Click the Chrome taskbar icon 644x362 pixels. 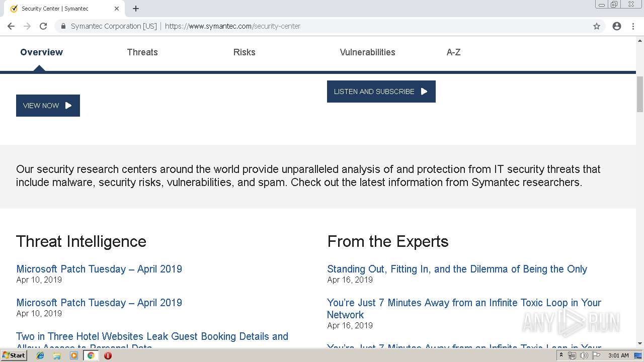[91, 355]
